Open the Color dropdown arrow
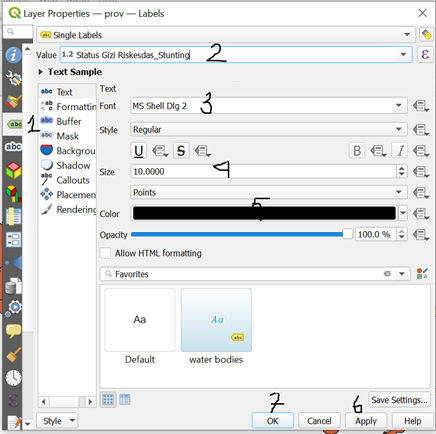Screen dimensions: 436x434 coord(403,213)
